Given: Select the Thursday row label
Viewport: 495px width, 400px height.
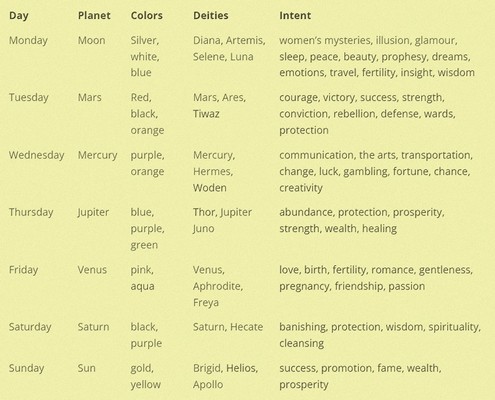Looking at the screenshot, I should point(31,212).
